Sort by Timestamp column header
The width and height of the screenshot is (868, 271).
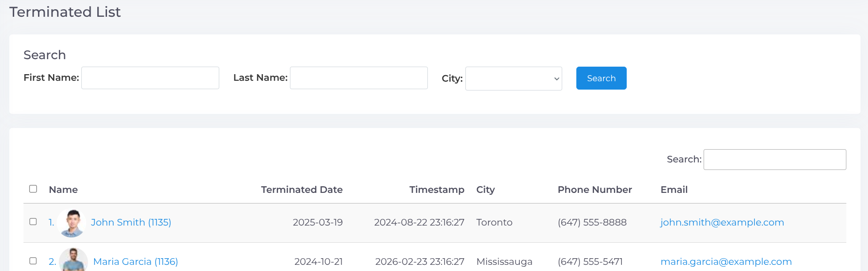437,190
